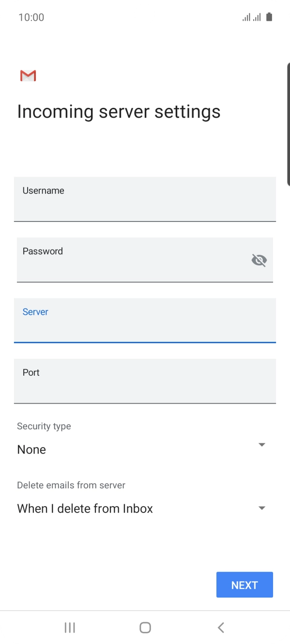The height and width of the screenshot is (644, 290).
Task: Click the Port input field
Action: coord(145,381)
